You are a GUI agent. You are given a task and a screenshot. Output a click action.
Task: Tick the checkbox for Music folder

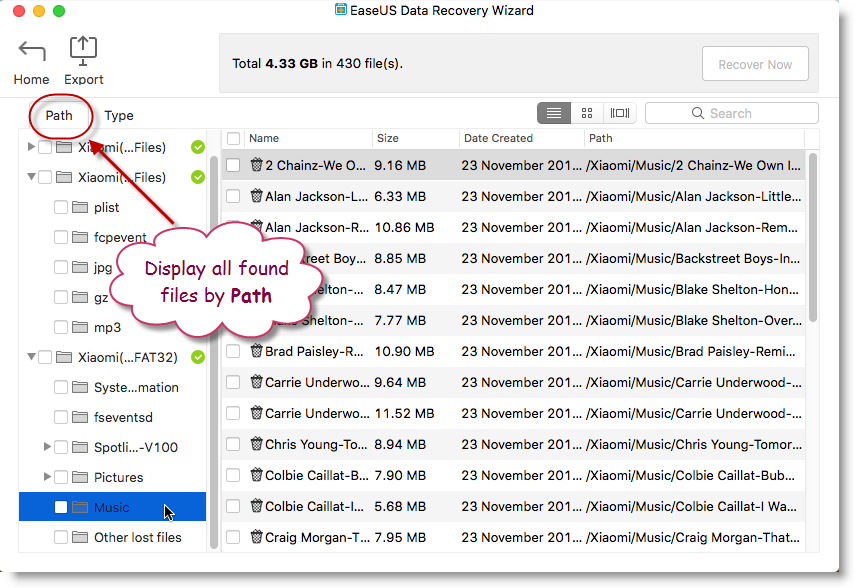[61, 507]
